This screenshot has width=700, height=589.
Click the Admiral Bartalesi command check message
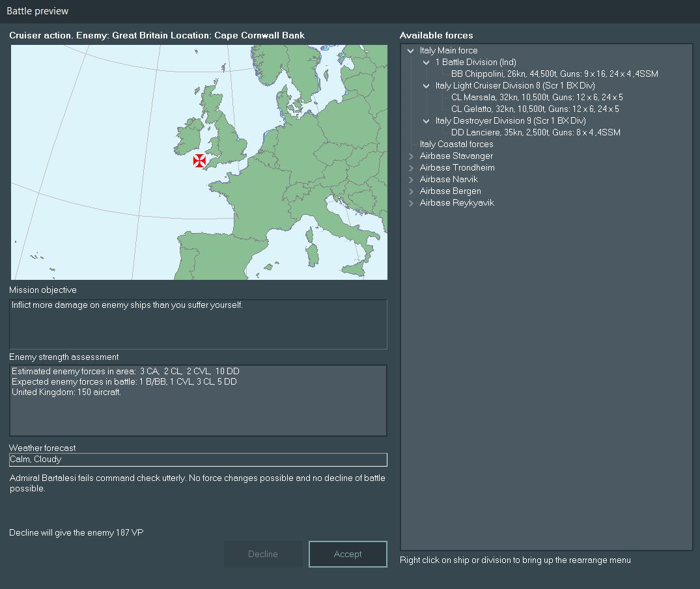(x=198, y=484)
